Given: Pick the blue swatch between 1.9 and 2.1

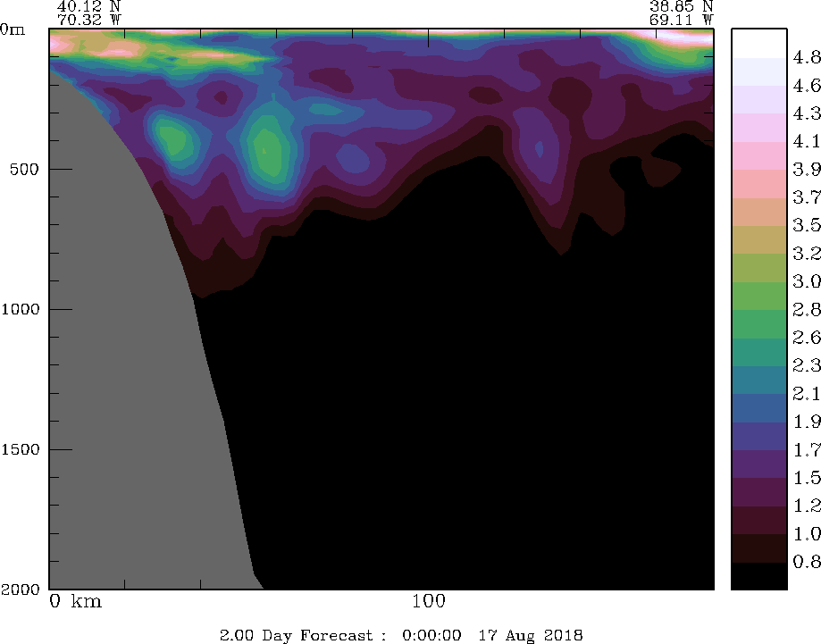Looking at the screenshot, I should pos(759,408).
